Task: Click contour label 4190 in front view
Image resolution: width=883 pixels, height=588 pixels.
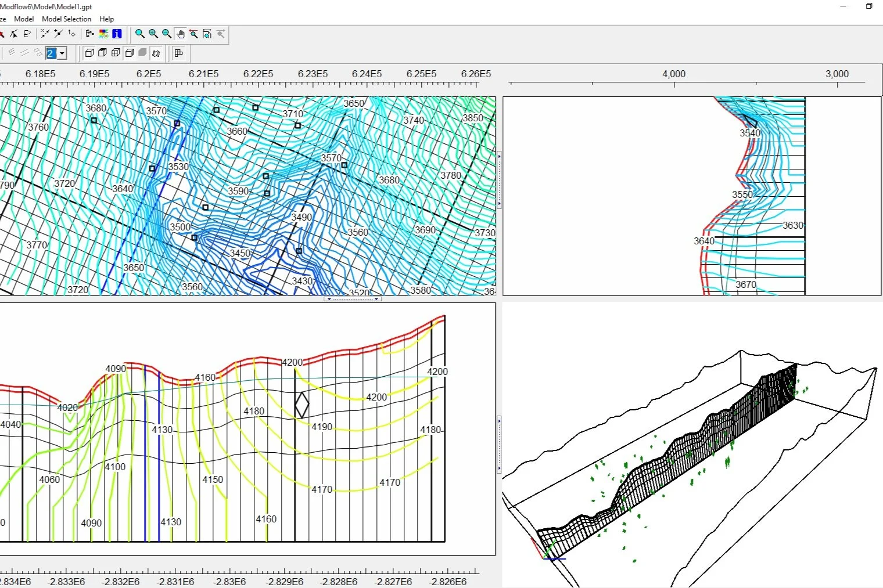Action: pos(322,427)
